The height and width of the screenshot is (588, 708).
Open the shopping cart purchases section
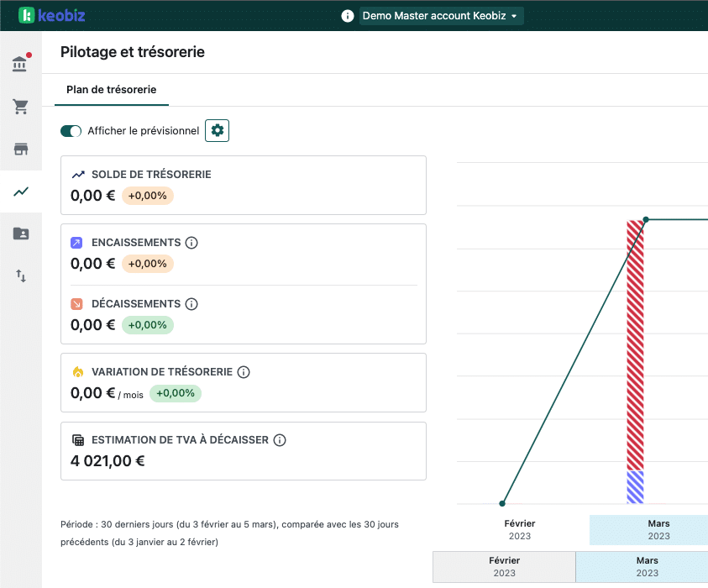click(20, 107)
